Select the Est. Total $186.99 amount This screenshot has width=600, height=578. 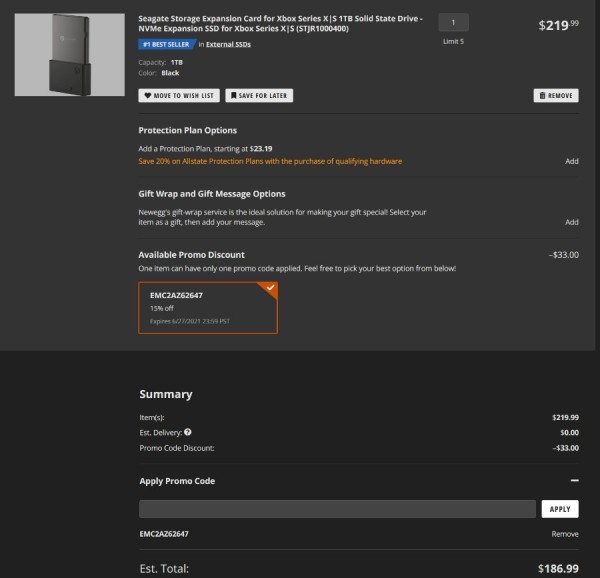tap(558, 568)
